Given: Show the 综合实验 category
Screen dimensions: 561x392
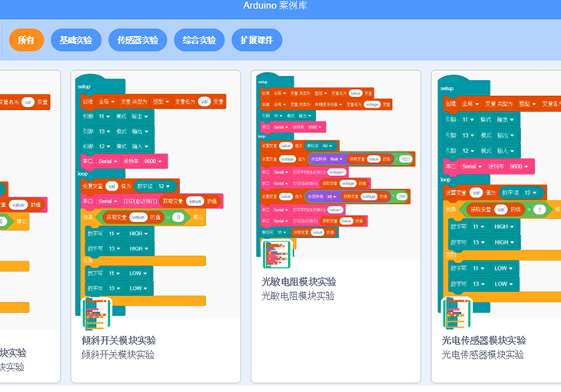Looking at the screenshot, I should [x=199, y=40].
